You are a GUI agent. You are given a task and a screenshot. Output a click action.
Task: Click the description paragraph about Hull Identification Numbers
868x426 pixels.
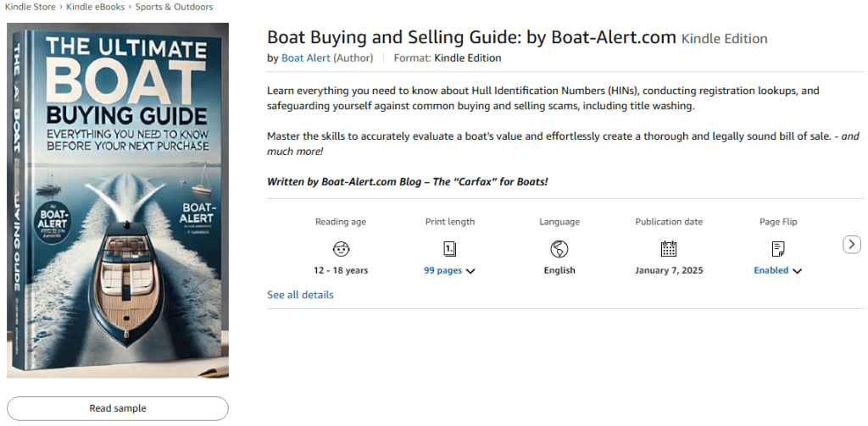tap(543, 98)
